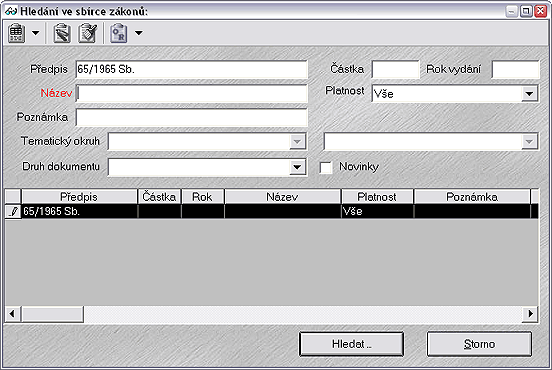The height and width of the screenshot is (370, 552).
Task: Click the Poznámka column header
Action: tap(472, 197)
